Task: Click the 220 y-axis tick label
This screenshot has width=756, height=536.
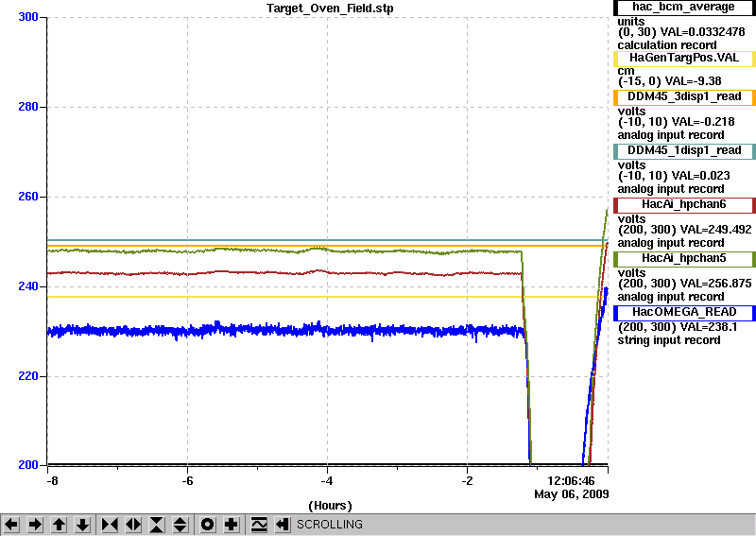Action: (28, 376)
